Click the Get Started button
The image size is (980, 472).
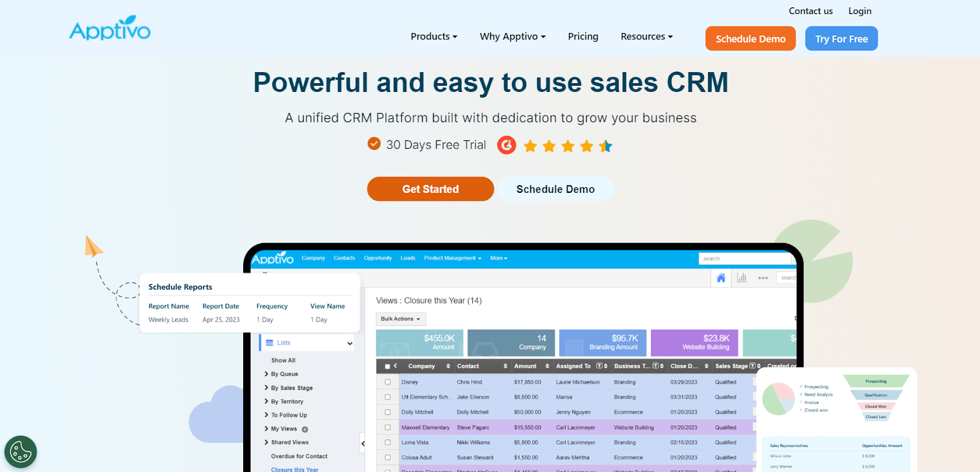pyautogui.click(x=431, y=189)
